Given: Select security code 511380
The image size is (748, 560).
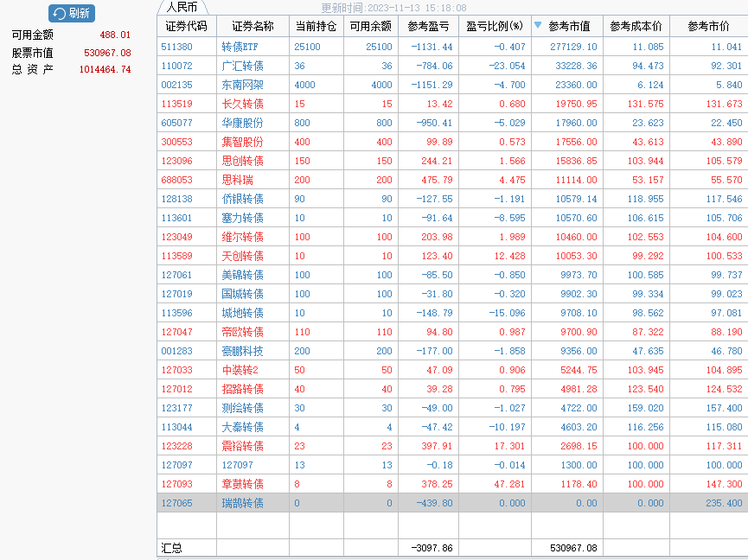Looking at the screenshot, I should coord(177,47).
